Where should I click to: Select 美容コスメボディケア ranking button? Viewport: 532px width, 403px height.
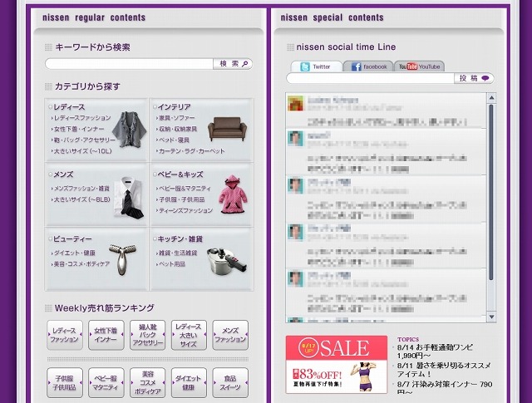[x=148, y=383]
